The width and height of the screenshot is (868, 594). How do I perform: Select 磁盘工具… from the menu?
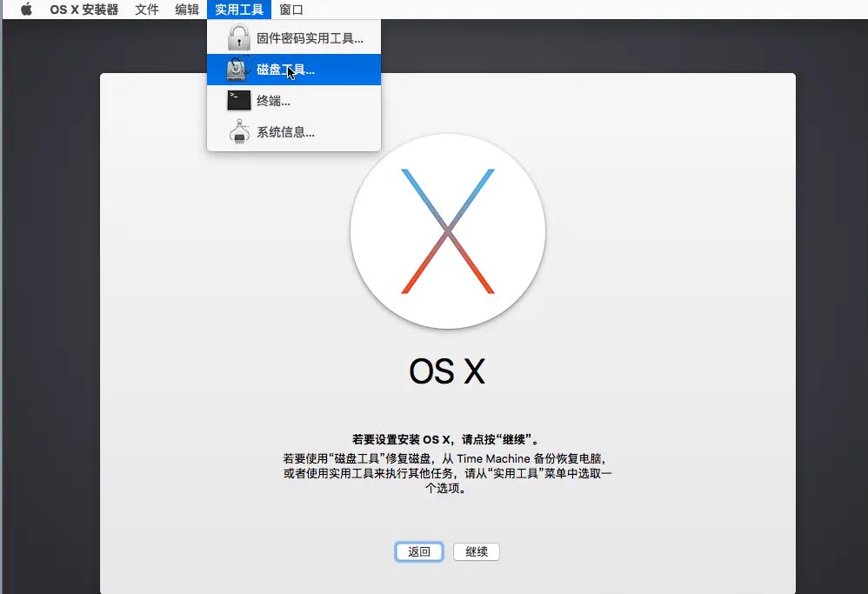tap(294, 70)
